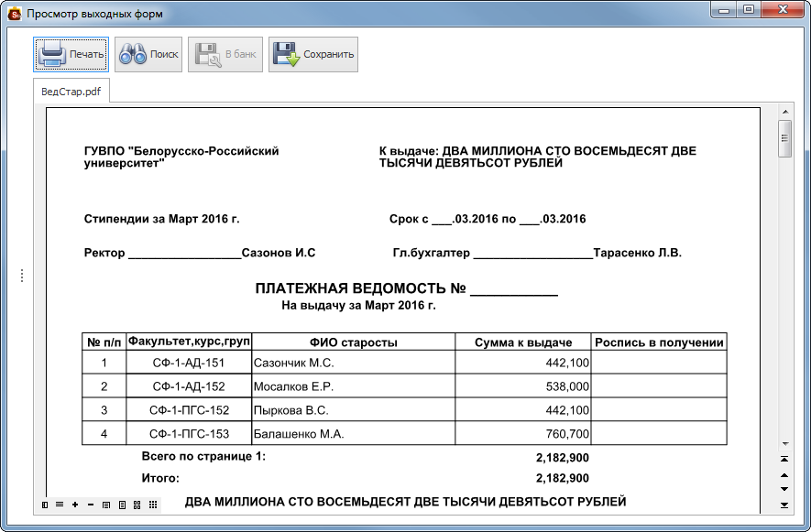Switch to continuous scroll view icon
811x532 pixels.
(60, 505)
